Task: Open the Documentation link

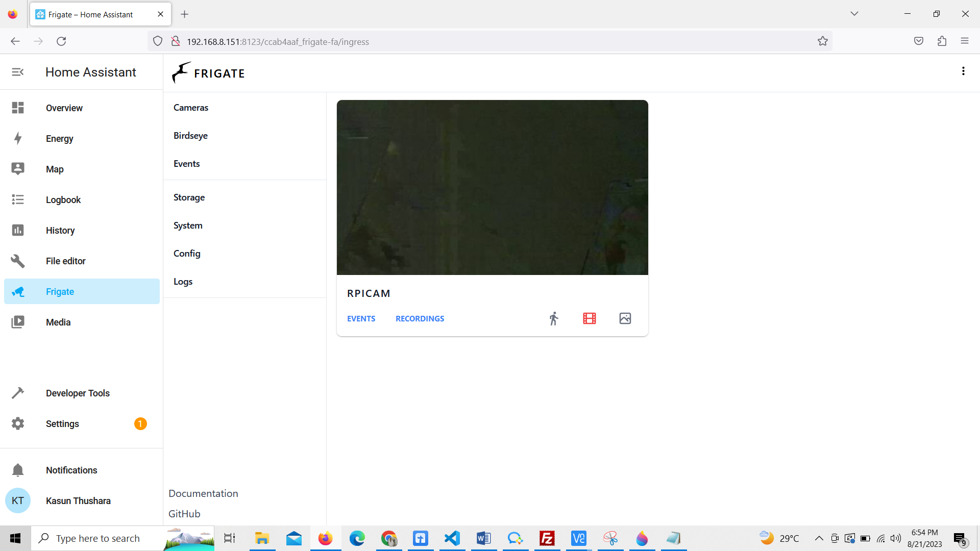Action: click(x=203, y=493)
